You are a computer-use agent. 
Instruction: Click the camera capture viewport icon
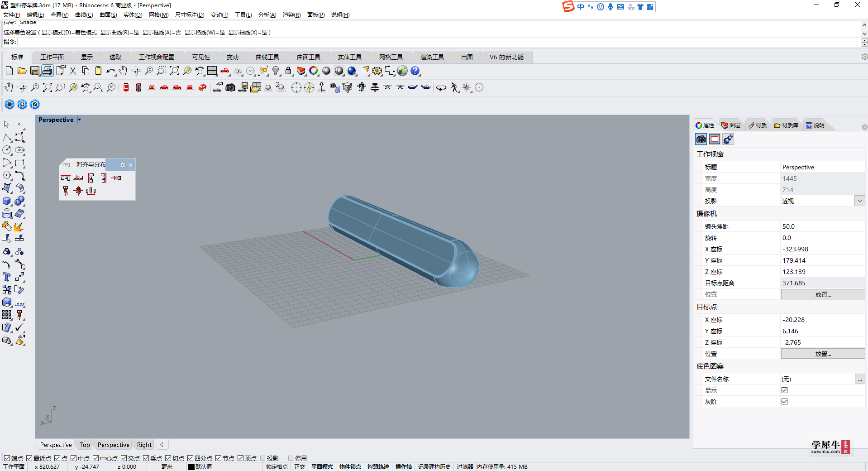pyautogui.click(x=230, y=87)
